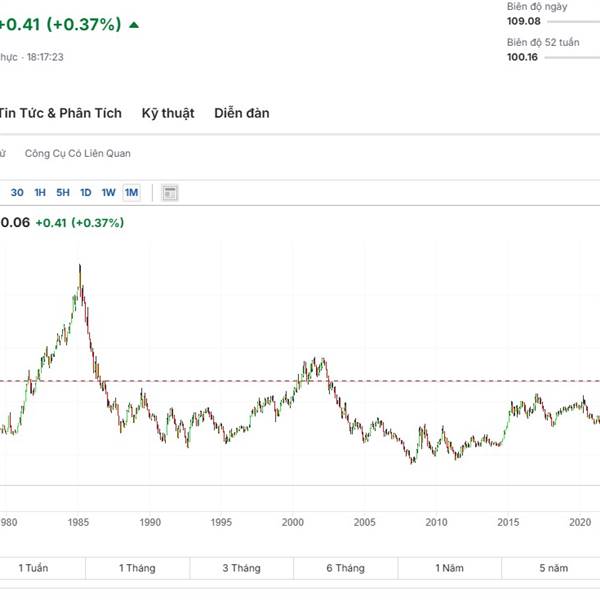Image resolution: width=600 pixels, height=600 pixels.
Task: Select Công Cụ Có Liên Quan sub-tab
Action: 78,153
